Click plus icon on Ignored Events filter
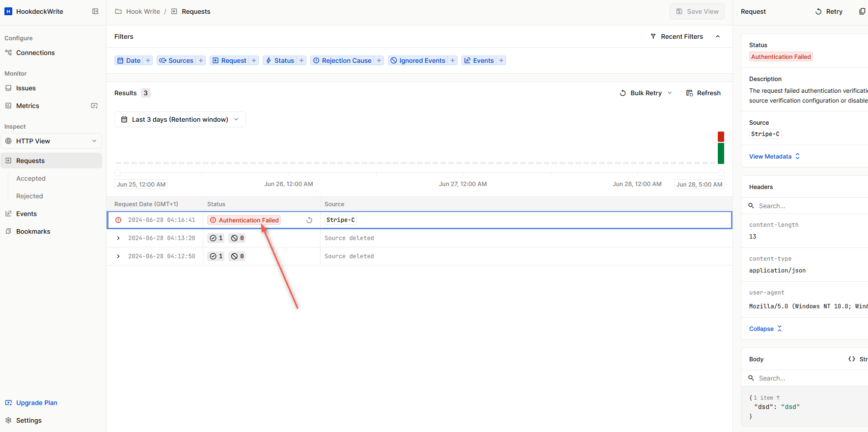This screenshot has width=868, height=432. (x=453, y=60)
